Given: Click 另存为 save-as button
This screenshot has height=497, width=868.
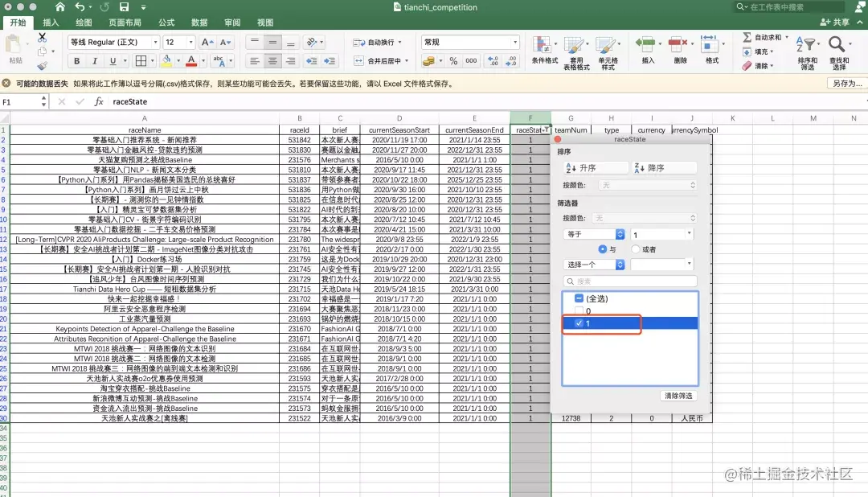Looking at the screenshot, I should point(846,83).
